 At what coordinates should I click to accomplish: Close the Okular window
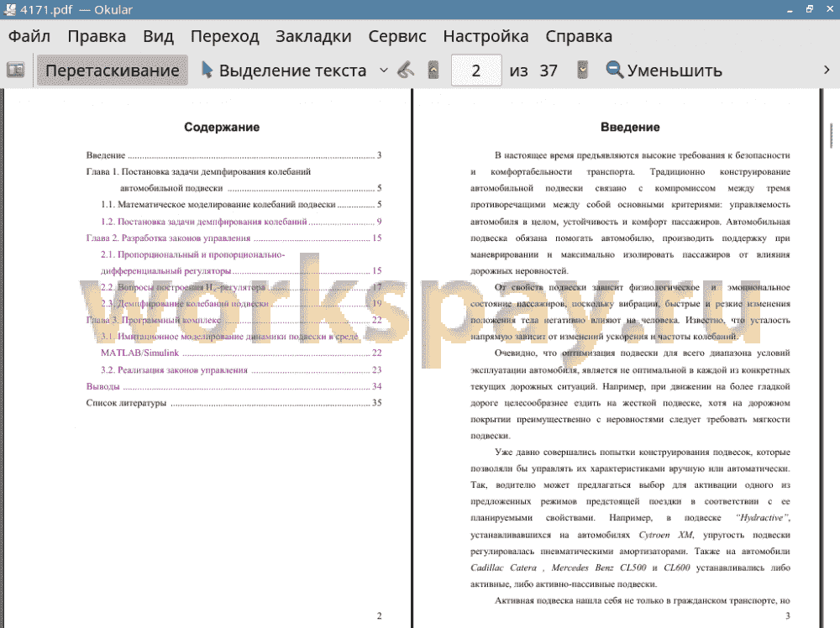click(x=830, y=9)
